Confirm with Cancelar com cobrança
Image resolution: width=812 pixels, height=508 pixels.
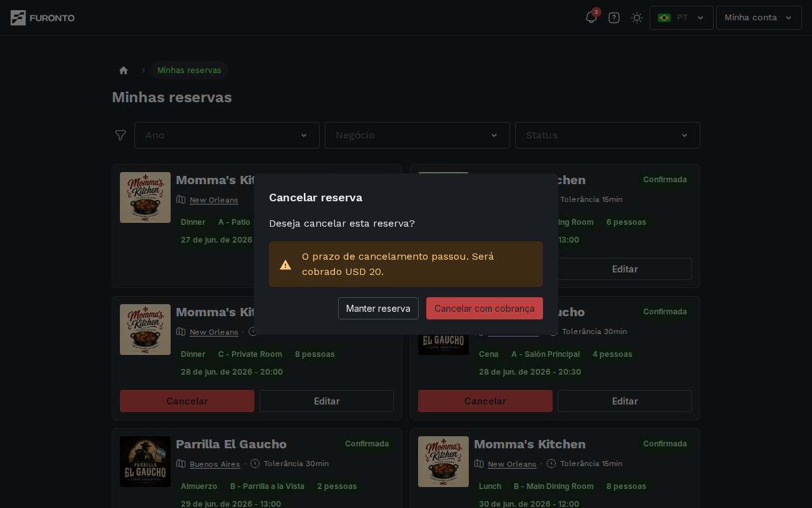(x=485, y=308)
